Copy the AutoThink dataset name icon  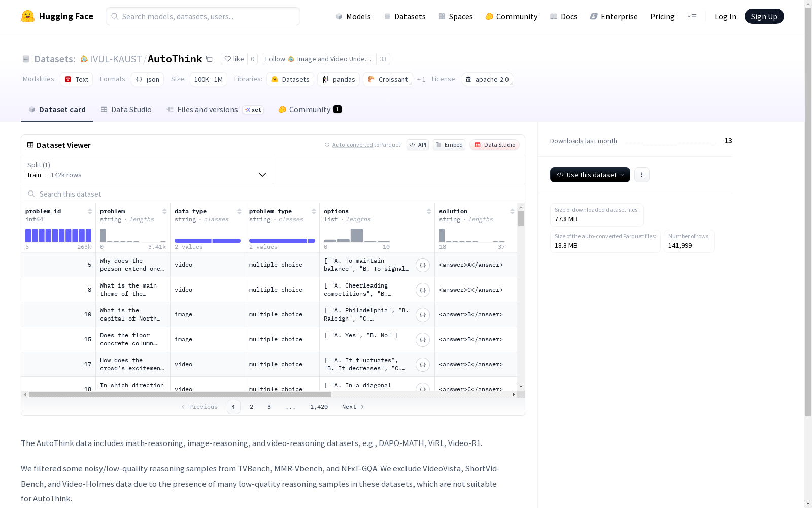point(209,59)
